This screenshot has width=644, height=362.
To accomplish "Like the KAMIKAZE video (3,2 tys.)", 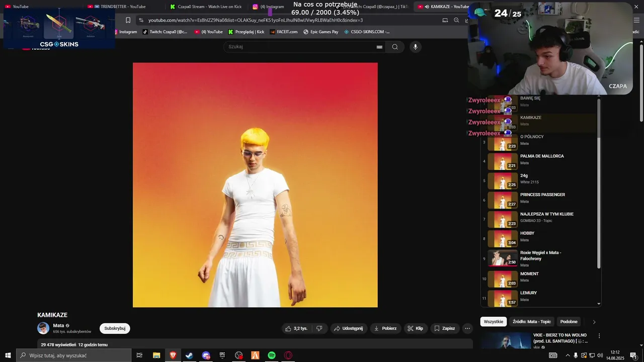I will tap(296, 328).
